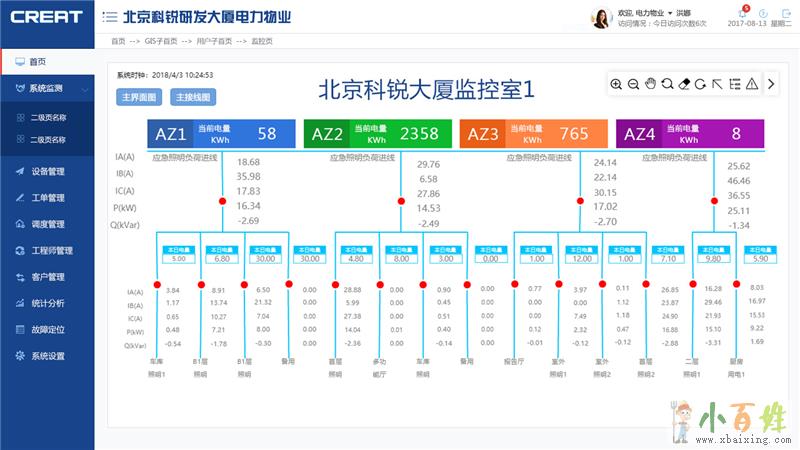800x450 pixels.
Task: Click the GIS子首页 breadcrumb link
Action: (x=161, y=41)
